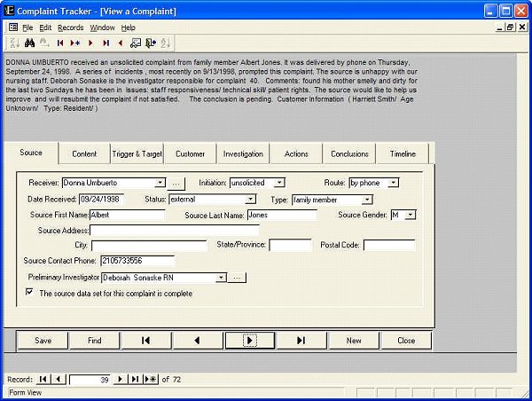Click the ellipsis button beside Receiver field
Image resolution: width=532 pixels, height=401 pixels.
click(176, 183)
